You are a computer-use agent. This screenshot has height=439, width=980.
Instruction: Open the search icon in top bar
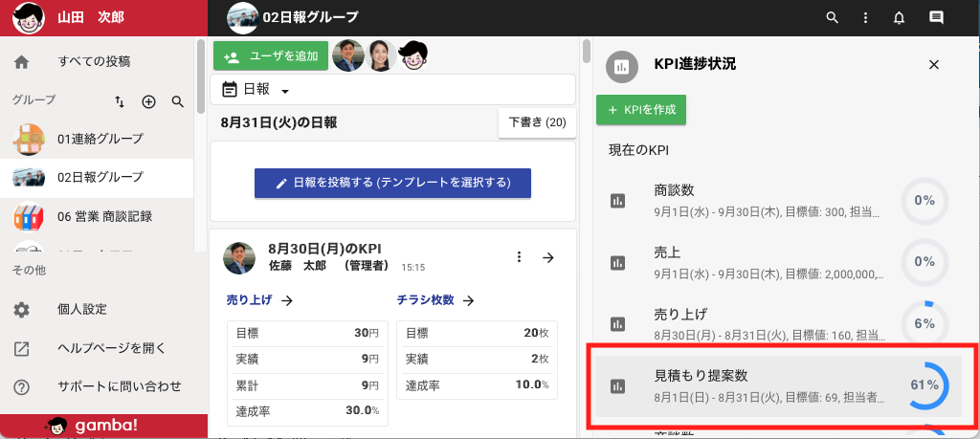coord(832,17)
